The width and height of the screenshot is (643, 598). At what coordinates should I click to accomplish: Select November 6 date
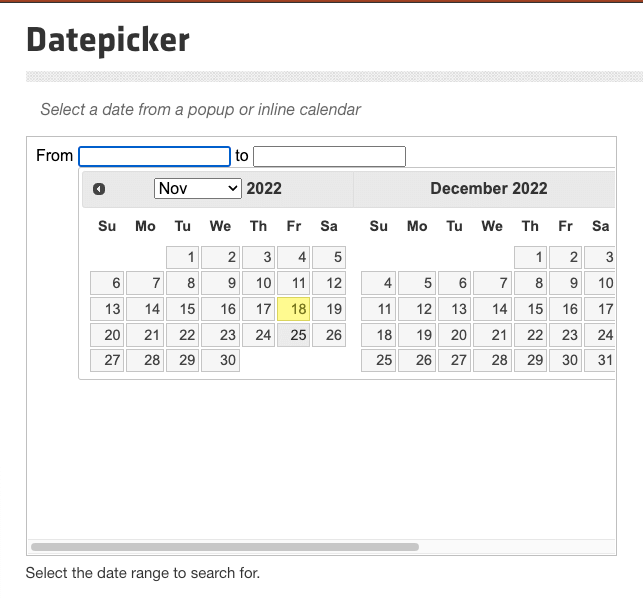coord(107,283)
